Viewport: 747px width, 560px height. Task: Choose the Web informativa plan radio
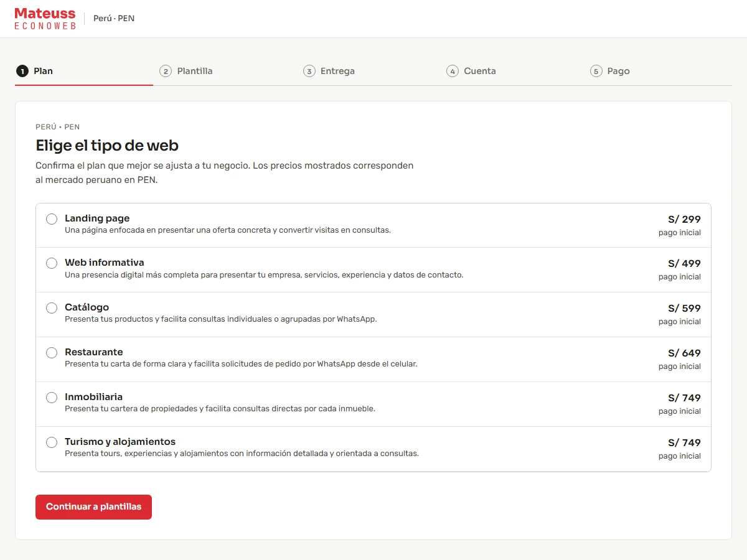[52, 263]
